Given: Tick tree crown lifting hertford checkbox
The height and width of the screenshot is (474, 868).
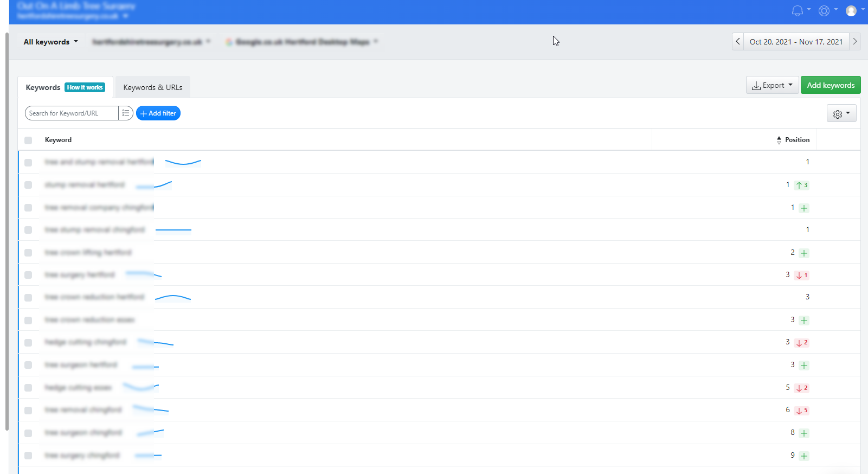Looking at the screenshot, I should (28, 253).
